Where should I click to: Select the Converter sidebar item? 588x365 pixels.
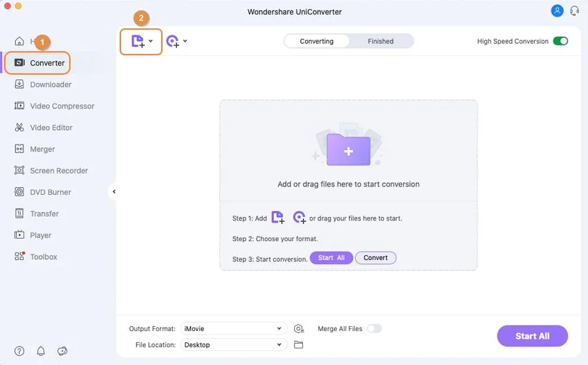point(37,63)
